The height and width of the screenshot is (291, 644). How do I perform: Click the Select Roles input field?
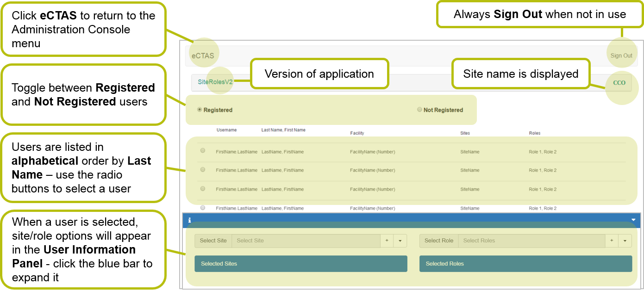coord(531,241)
